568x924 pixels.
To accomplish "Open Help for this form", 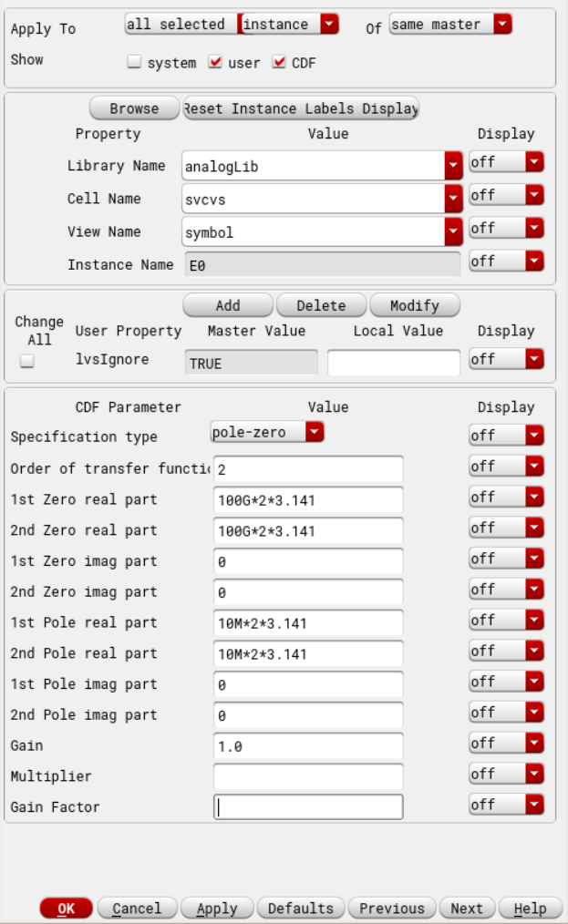I will (531, 909).
